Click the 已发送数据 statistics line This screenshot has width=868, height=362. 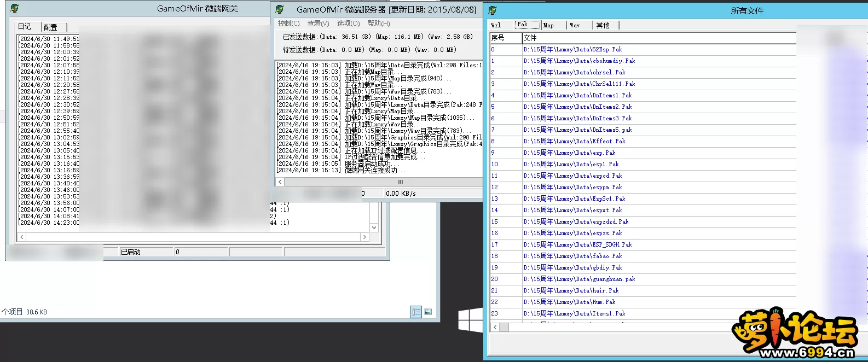[378, 37]
